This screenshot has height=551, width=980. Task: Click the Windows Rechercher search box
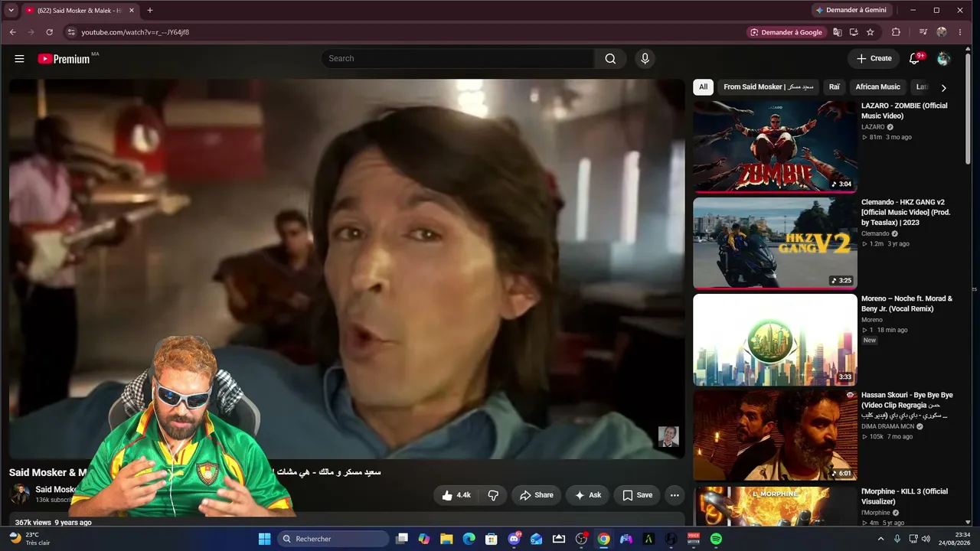[333, 539]
